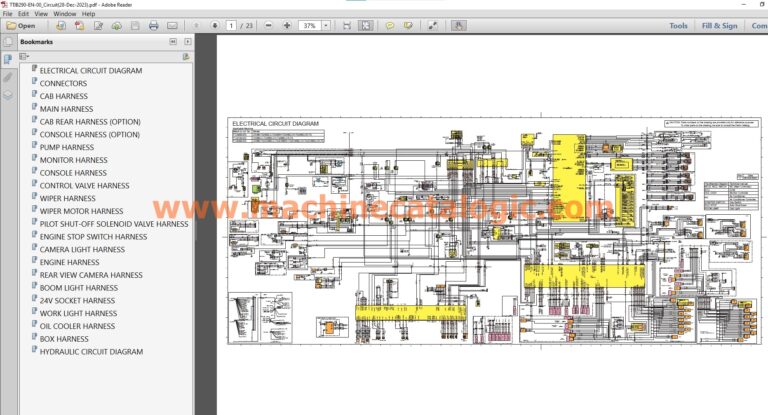Click the electrical circuit diagram page
768x415 pixels.
(x=495, y=231)
